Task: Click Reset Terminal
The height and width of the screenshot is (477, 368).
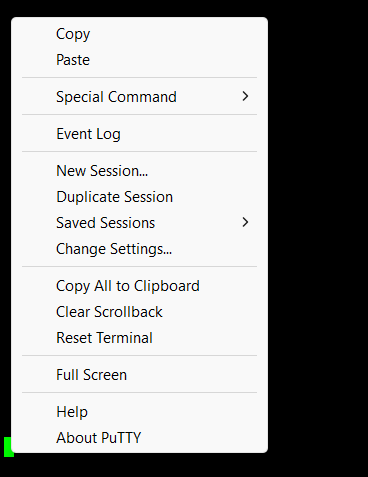Action: tap(139, 338)
